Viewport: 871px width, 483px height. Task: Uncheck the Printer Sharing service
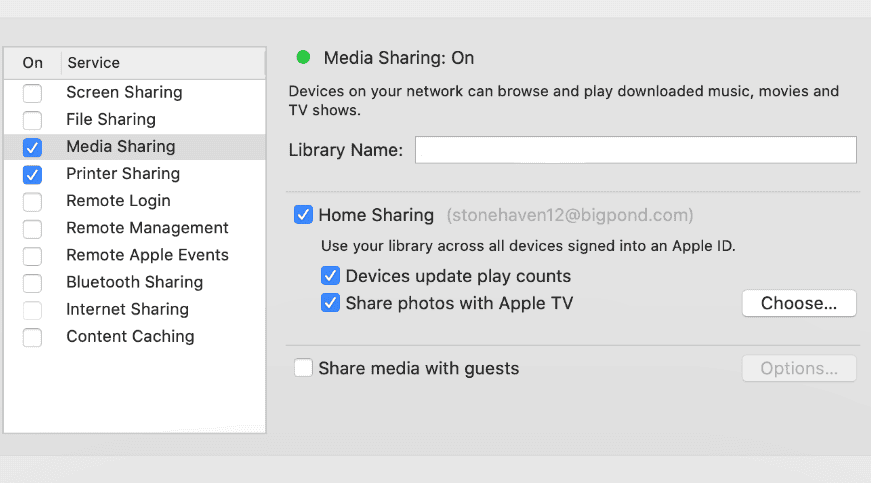click(33, 174)
